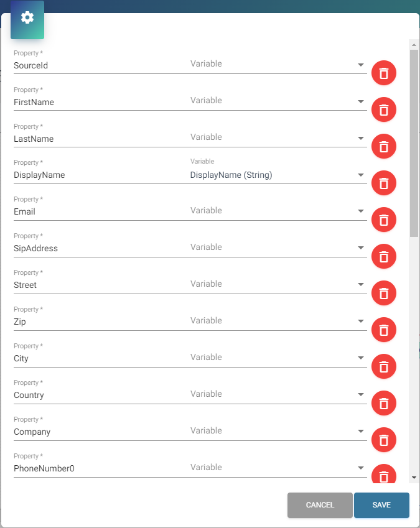Click the scrollbar down arrow
This screenshot has width=420, height=528.
[x=414, y=477]
